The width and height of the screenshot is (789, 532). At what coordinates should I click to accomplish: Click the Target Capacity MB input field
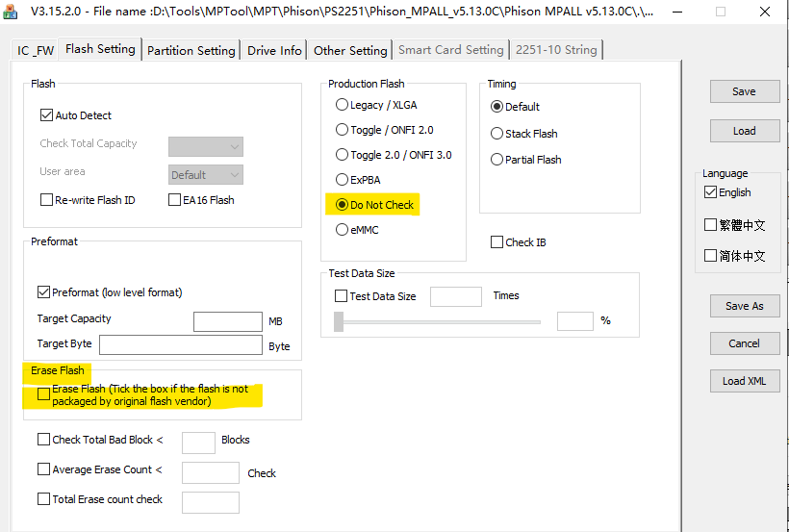(x=228, y=322)
